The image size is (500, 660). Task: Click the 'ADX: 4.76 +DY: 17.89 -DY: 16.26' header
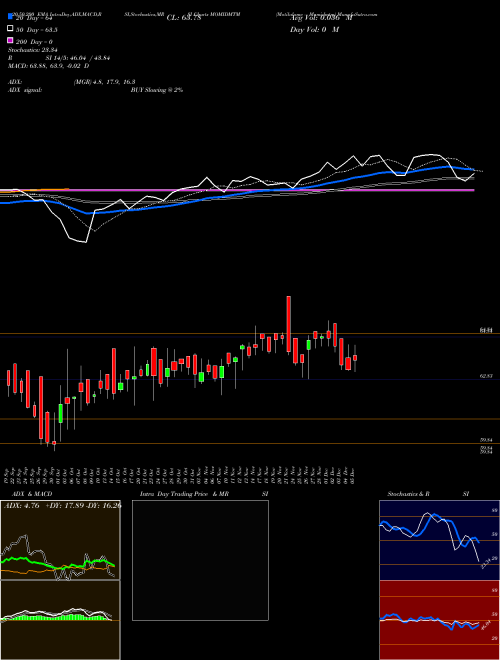pyautogui.click(x=62, y=506)
